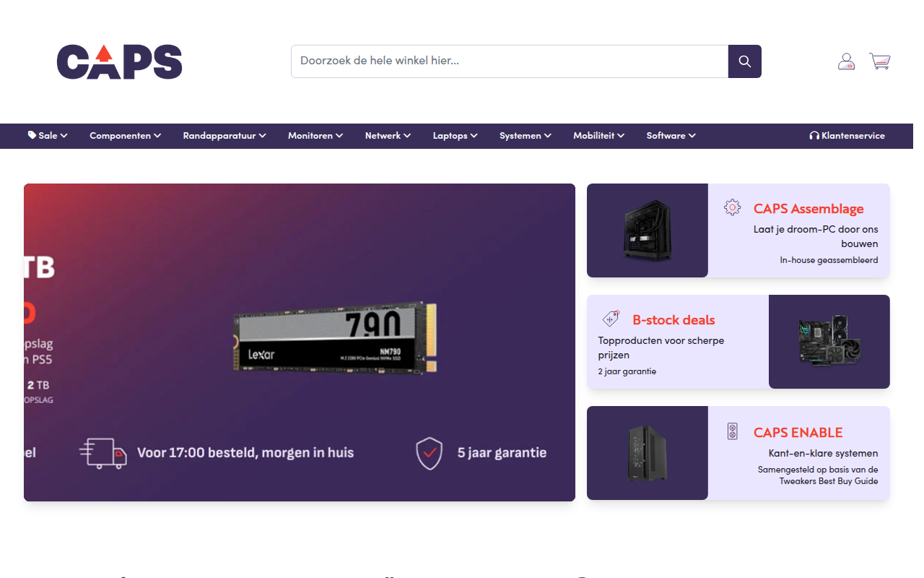
Task: Click 'In-house geassembleerd' text
Action: [829, 260]
